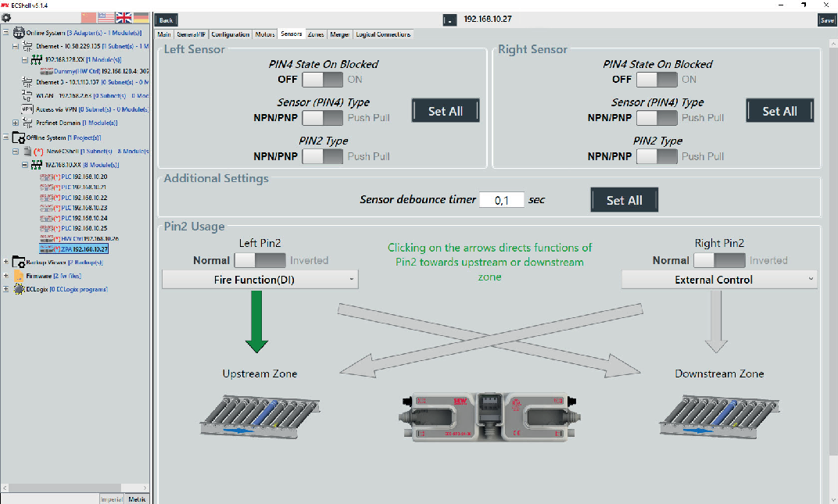Expand the Backup Viewer tree node
Viewport: 838px width, 504px height.
[x=6, y=263]
